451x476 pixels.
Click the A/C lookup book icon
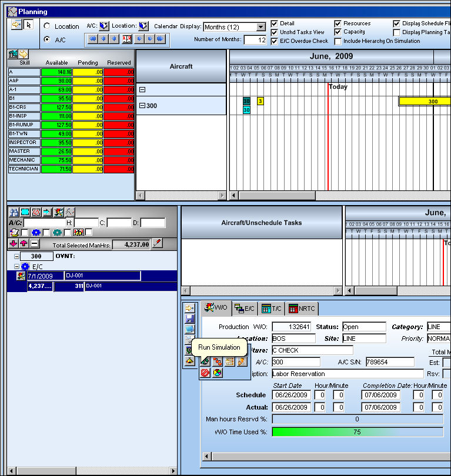click(104, 26)
